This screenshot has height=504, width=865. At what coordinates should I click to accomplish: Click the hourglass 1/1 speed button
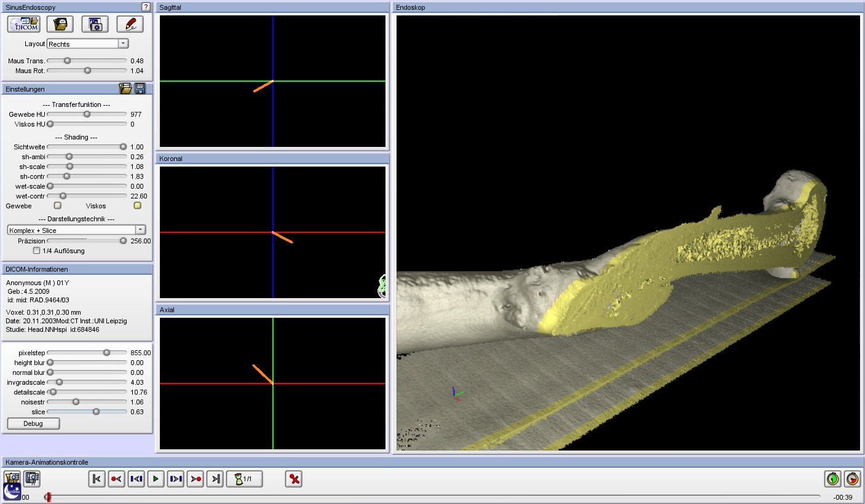[x=244, y=479]
